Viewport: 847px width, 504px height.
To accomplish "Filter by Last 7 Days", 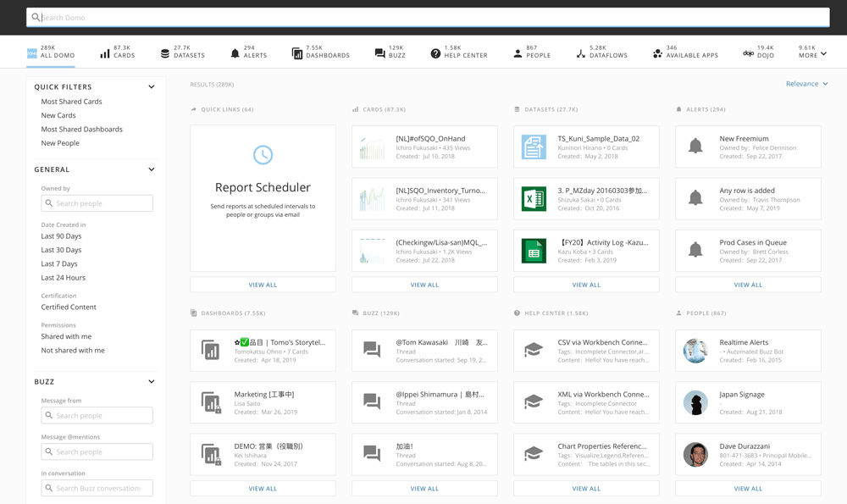I will pos(59,263).
